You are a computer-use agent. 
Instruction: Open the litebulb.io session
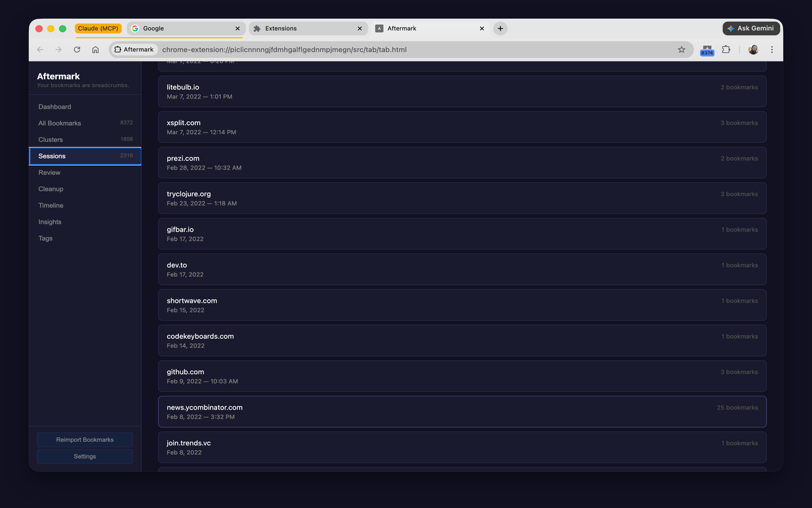pos(462,91)
